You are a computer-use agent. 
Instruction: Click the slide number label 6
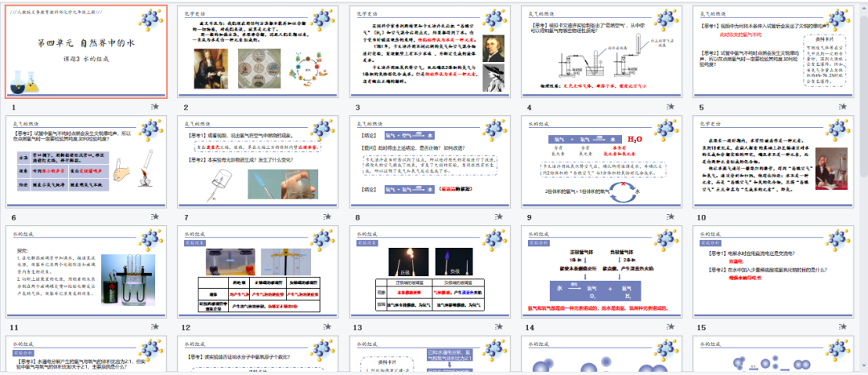(x=14, y=218)
